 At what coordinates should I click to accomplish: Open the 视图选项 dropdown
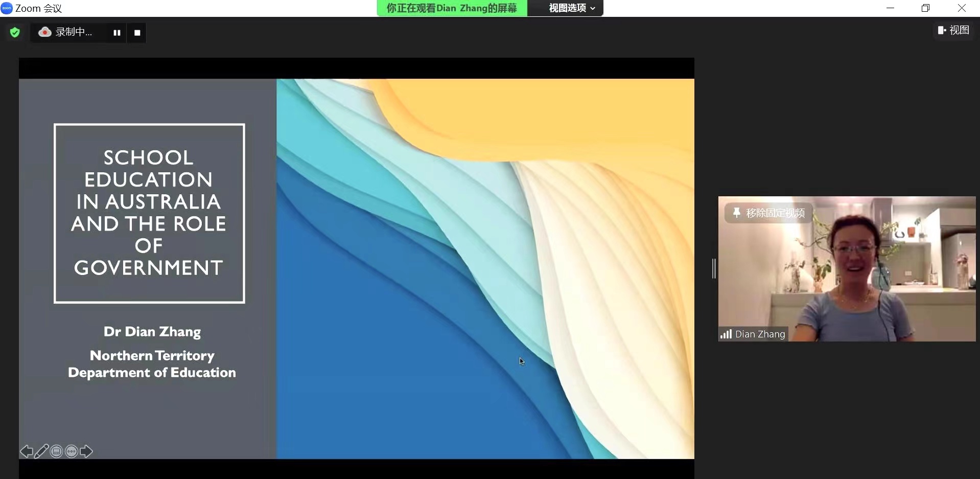pos(572,8)
